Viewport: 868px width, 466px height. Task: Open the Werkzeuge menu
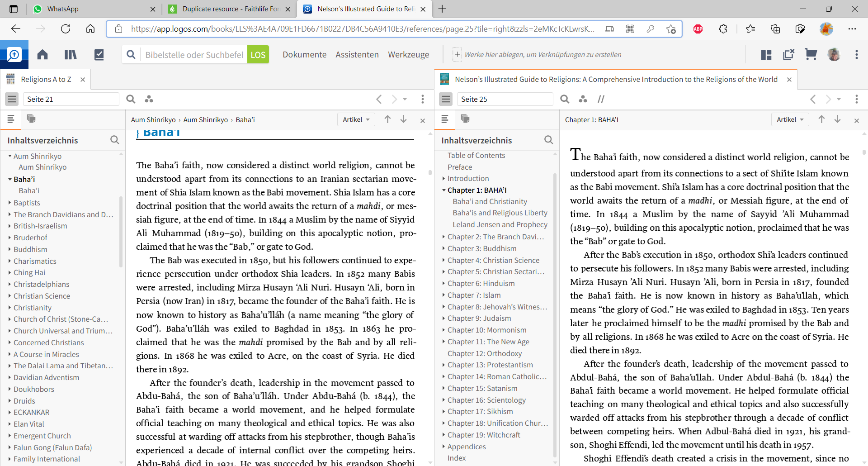(409, 55)
